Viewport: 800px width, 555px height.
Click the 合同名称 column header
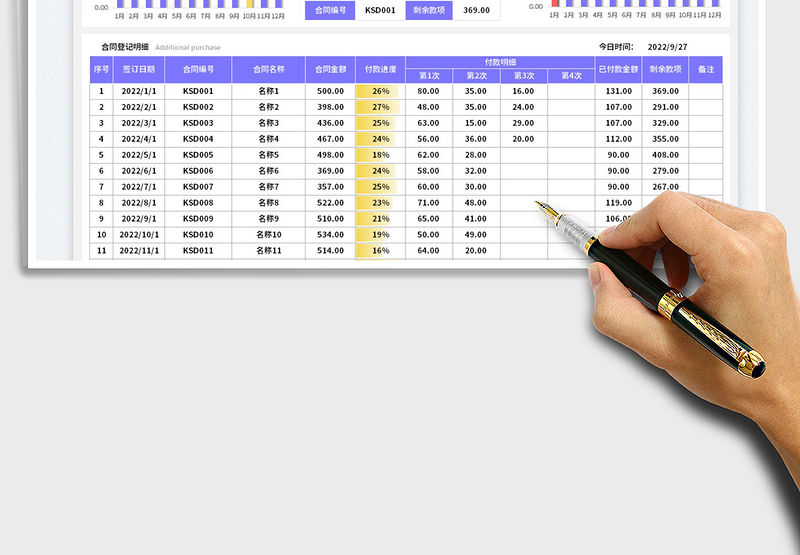point(269,69)
